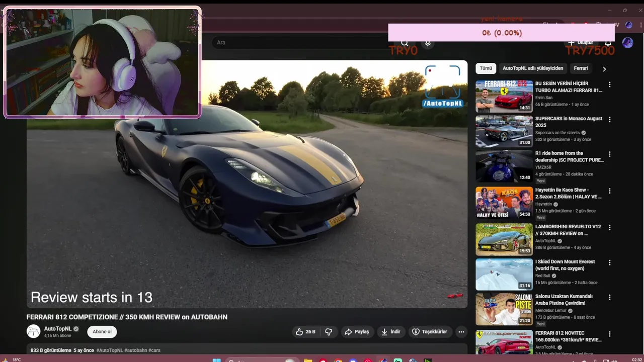Open more actions menu beside Teşekkürler

coord(461,332)
